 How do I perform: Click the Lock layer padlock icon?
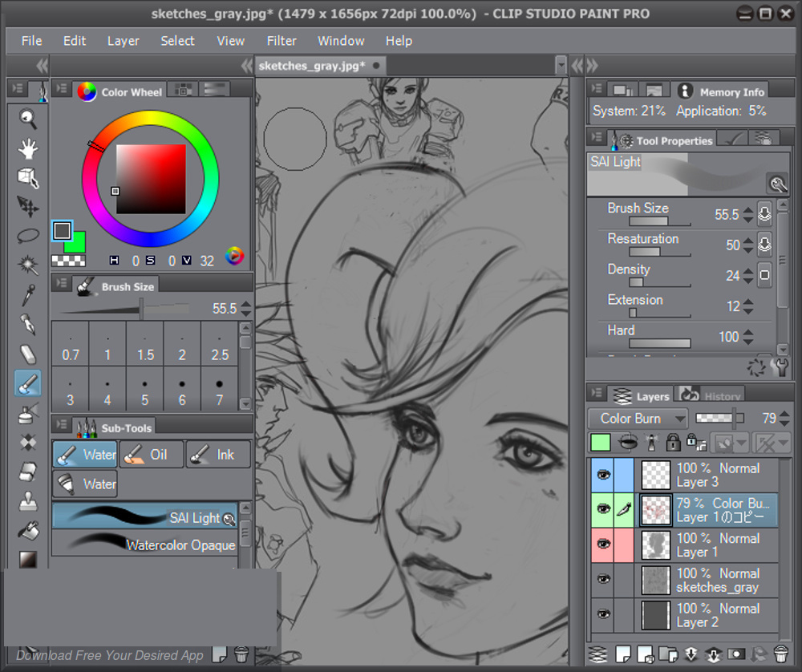673,442
